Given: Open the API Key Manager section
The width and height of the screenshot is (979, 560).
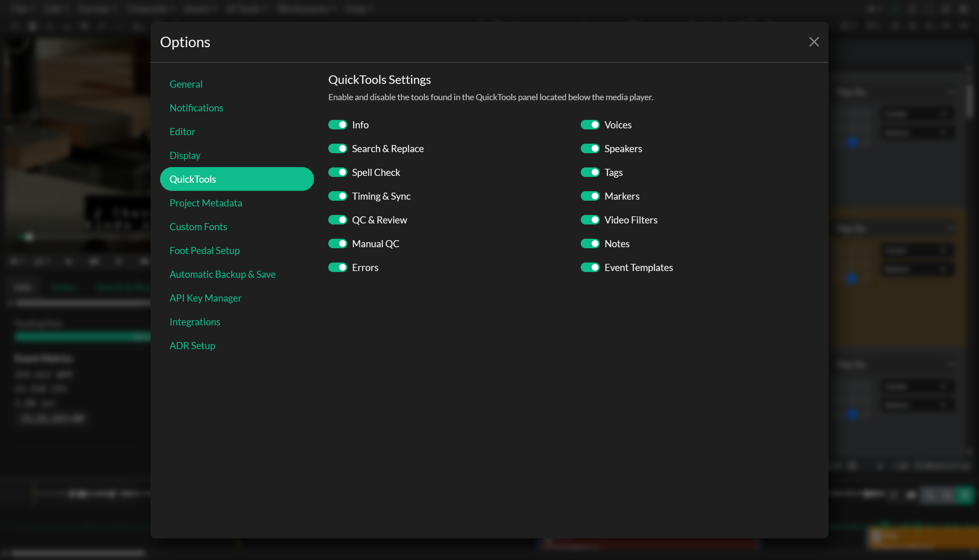Looking at the screenshot, I should 206,298.
